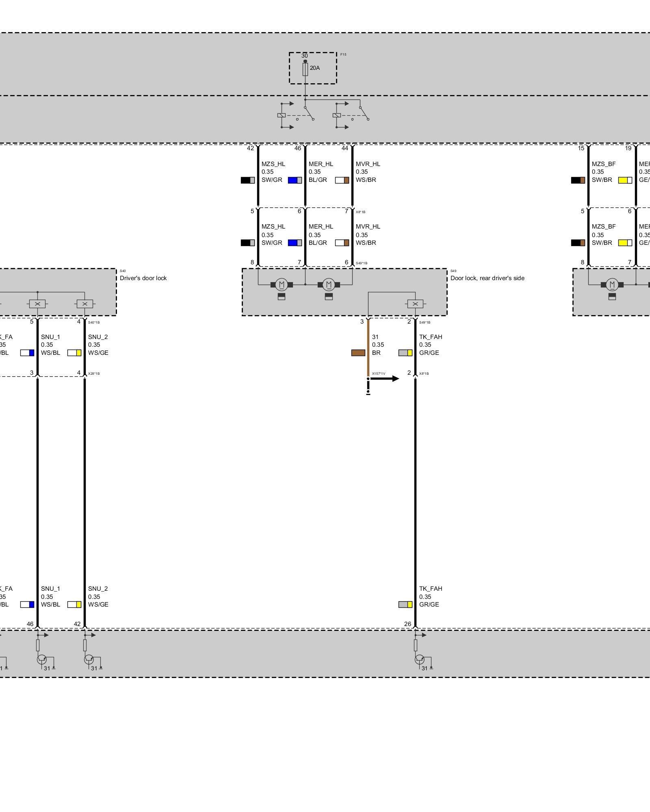This screenshot has height=812, width=650.
Task: Select the right relay coil symbol below the fuse
Action: point(336,115)
